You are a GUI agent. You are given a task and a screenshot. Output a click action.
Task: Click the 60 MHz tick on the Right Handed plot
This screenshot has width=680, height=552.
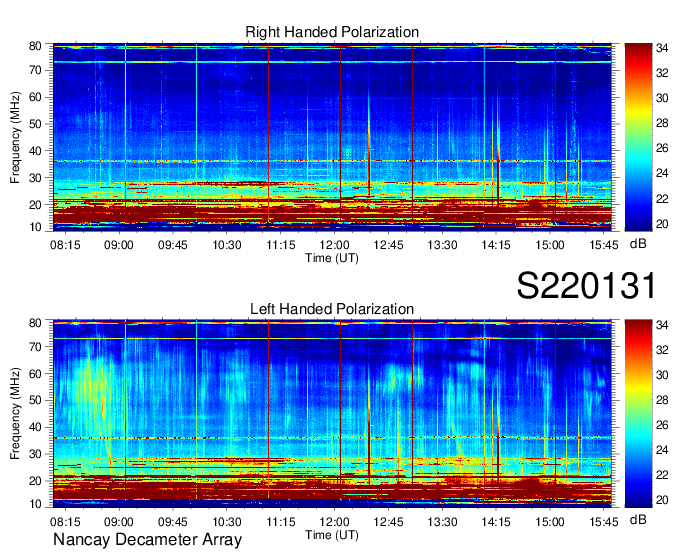click(36, 97)
